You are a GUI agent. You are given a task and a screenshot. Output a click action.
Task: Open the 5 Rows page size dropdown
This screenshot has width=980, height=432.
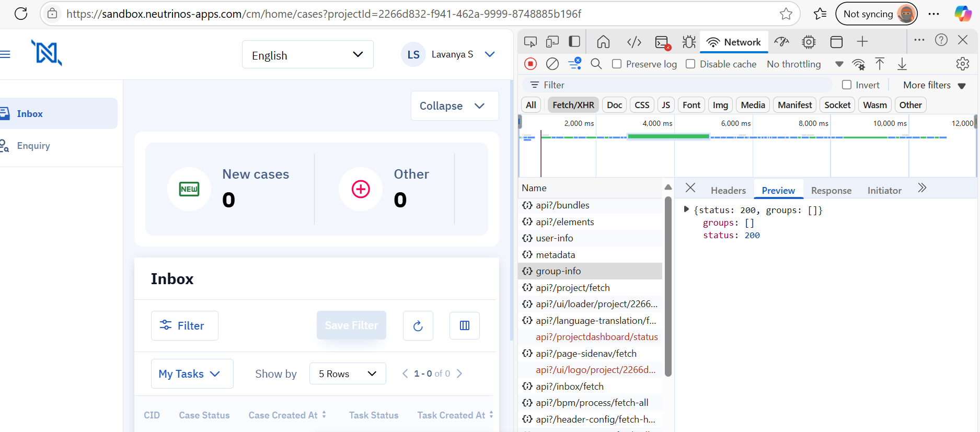coord(348,374)
